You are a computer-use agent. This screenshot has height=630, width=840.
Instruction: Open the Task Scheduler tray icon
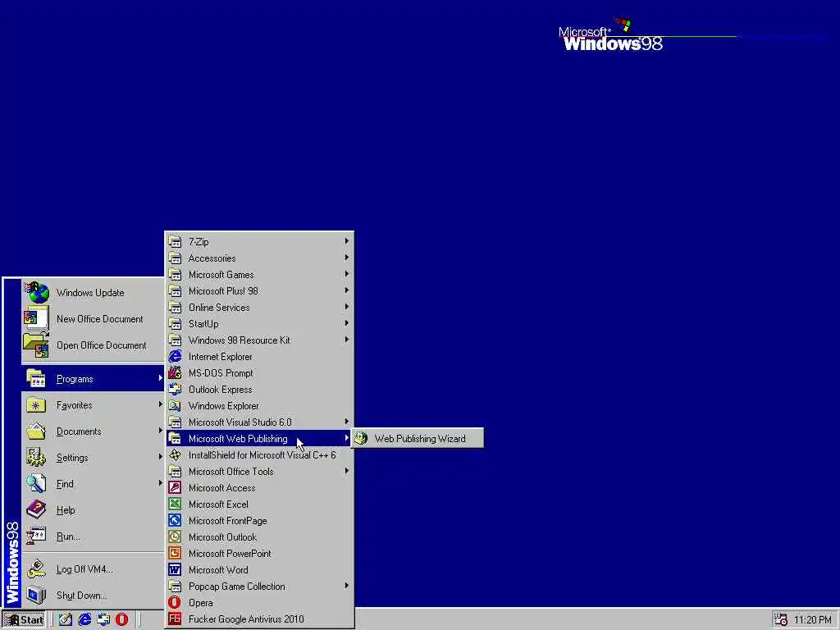(781, 620)
